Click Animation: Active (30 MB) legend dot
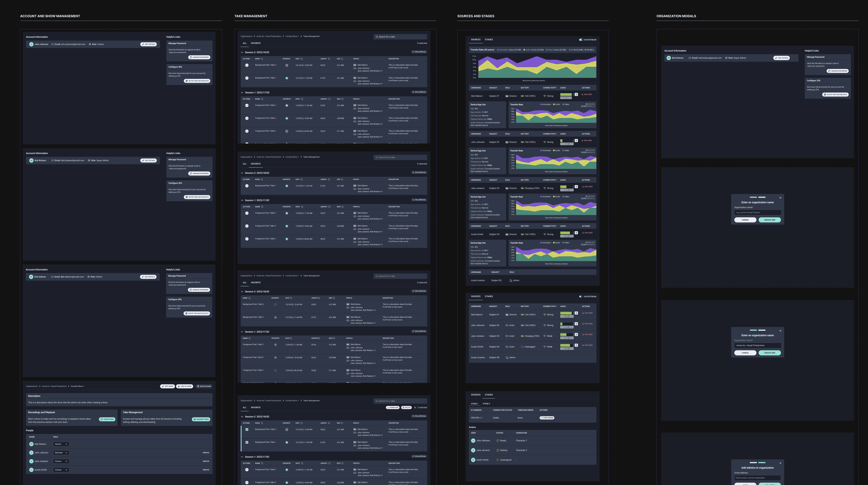Image resolution: width=868 pixels, height=485 pixels. (x=498, y=50)
